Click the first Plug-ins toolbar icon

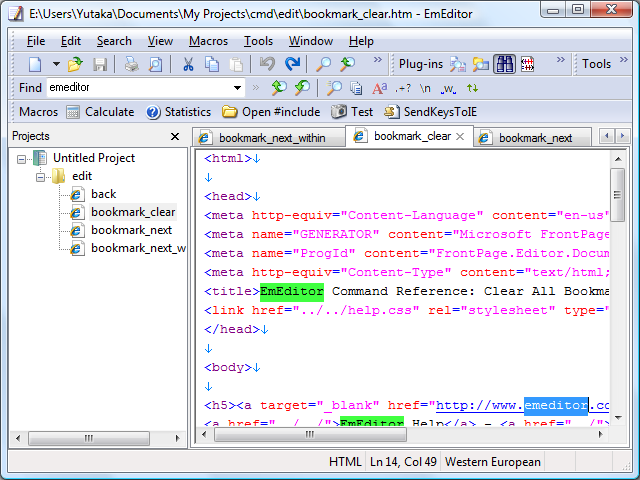coord(458,64)
